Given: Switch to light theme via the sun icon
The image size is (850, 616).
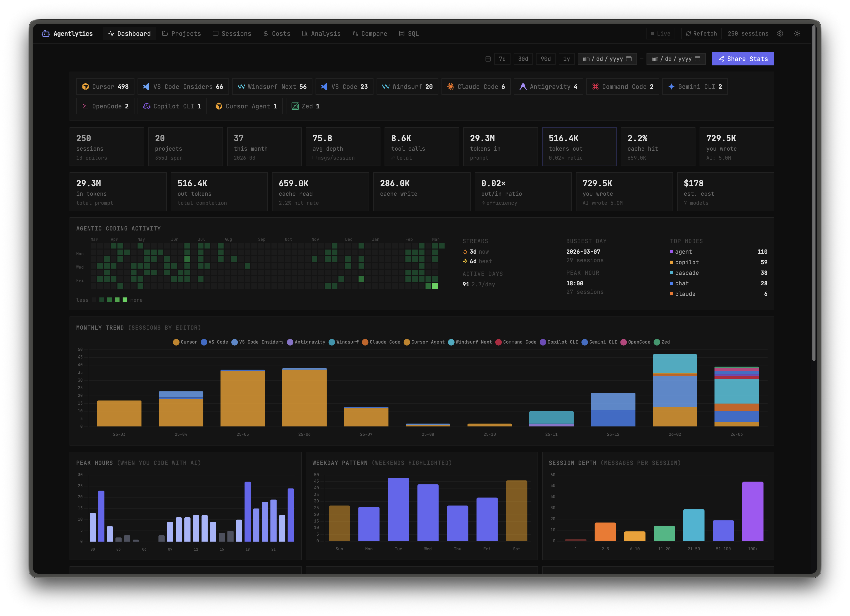Looking at the screenshot, I should (x=797, y=33).
